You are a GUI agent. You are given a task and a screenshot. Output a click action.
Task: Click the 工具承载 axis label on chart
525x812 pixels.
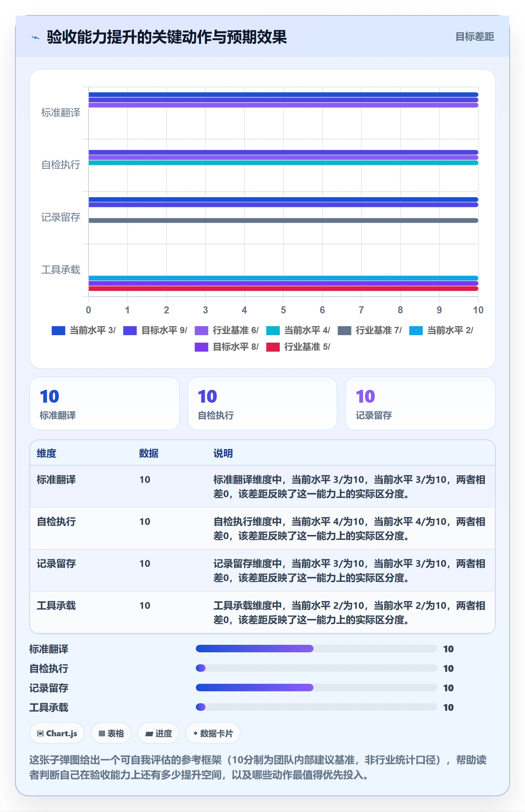pyautogui.click(x=61, y=270)
